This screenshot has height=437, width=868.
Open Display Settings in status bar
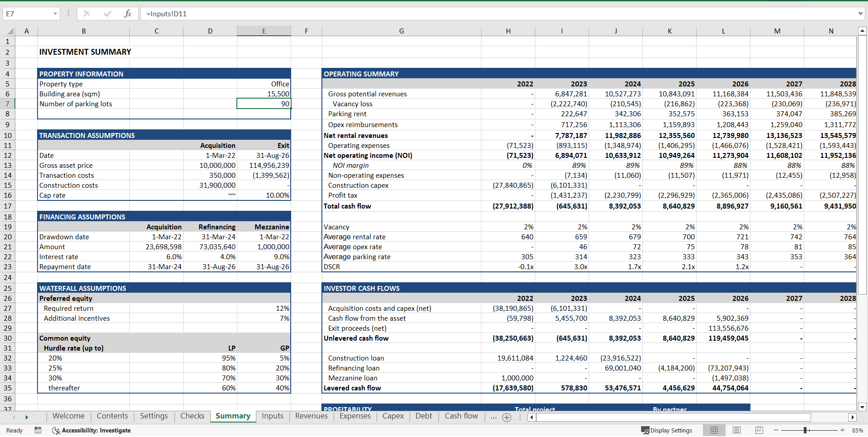tap(666, 430)
